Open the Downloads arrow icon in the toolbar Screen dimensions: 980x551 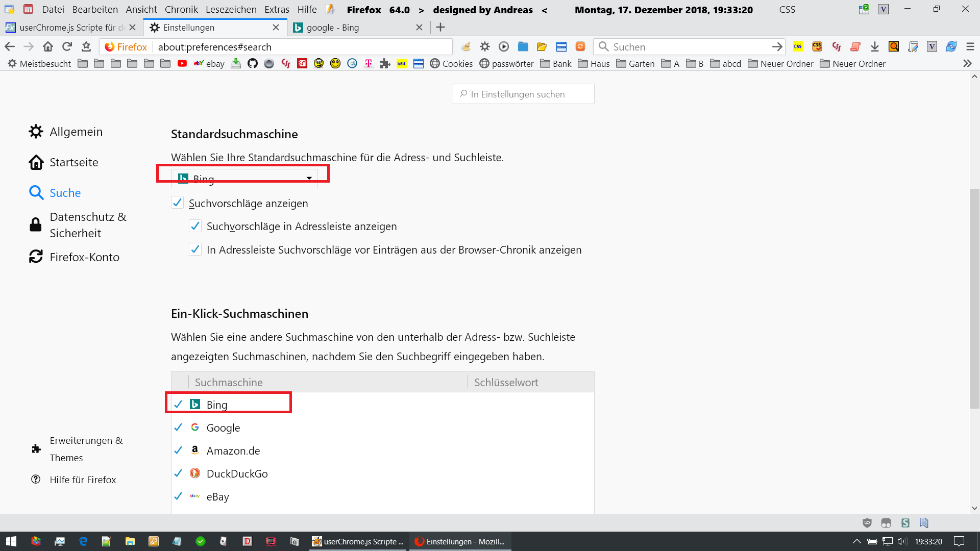pos(874,47)
